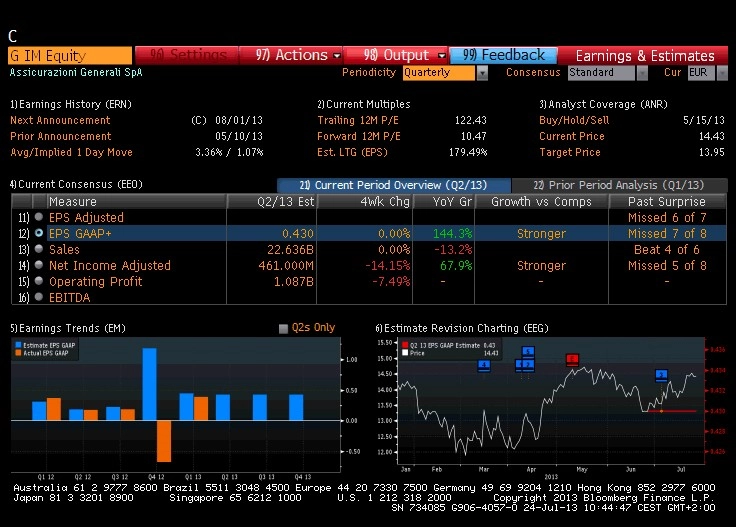Select the EBITDA row radio button

39,297
